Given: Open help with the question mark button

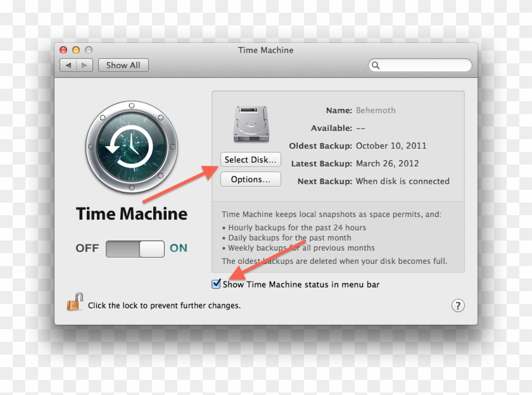Looking at the screenshot, I should point(458,306).
